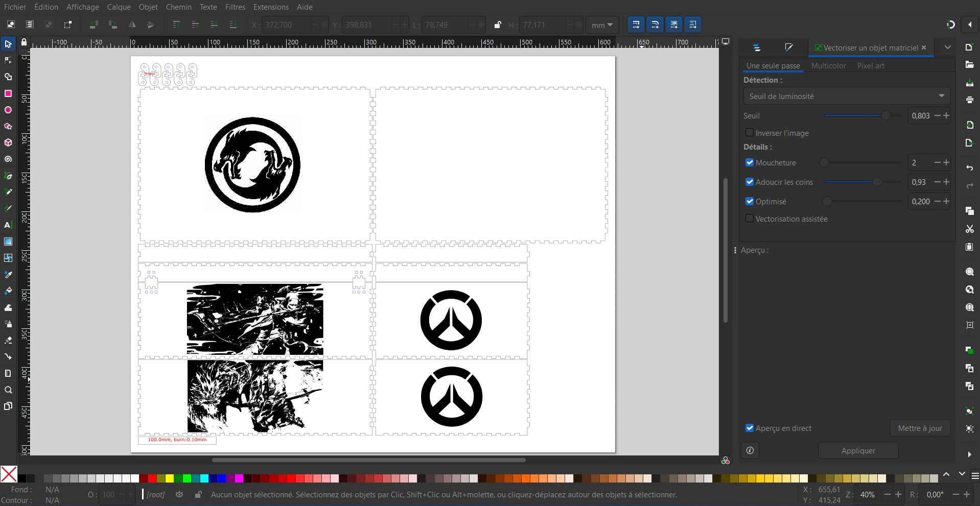
Task: Select the Node editing tool
Action: 8,60
